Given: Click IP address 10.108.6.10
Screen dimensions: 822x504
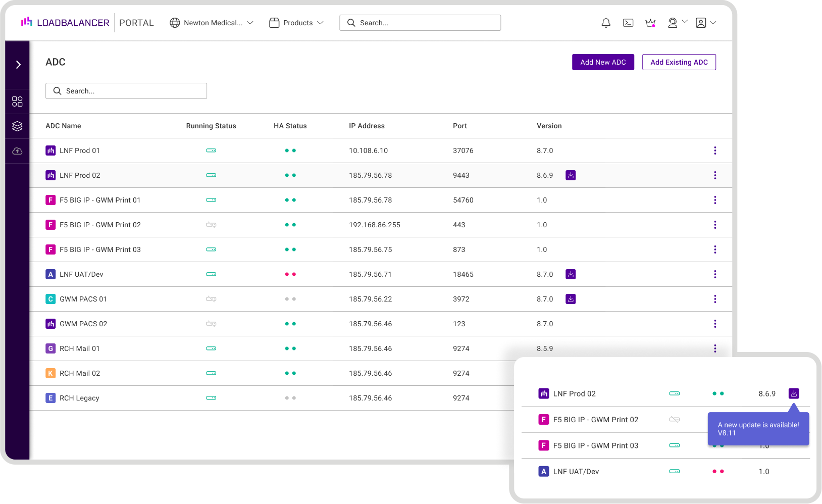Looking at the screenshot, I should (x=369, y=150).
